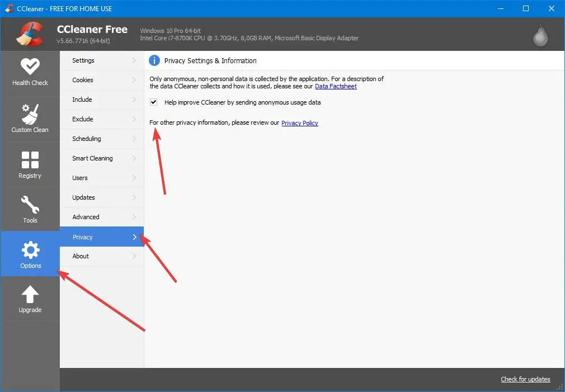Click the 'Help improve CCleaner' checkbox label
Viewport: 565px width, 392px height.
coord(243,102)
